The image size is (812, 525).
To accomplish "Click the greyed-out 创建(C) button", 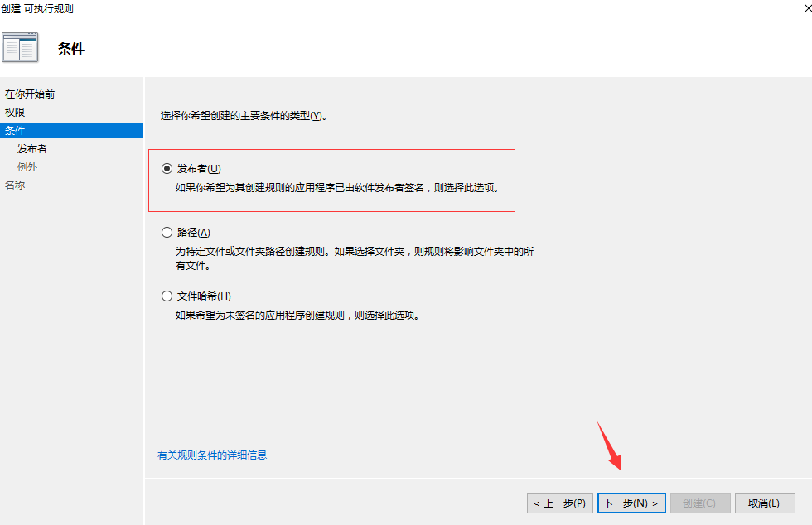I will [x=700, y=503].
